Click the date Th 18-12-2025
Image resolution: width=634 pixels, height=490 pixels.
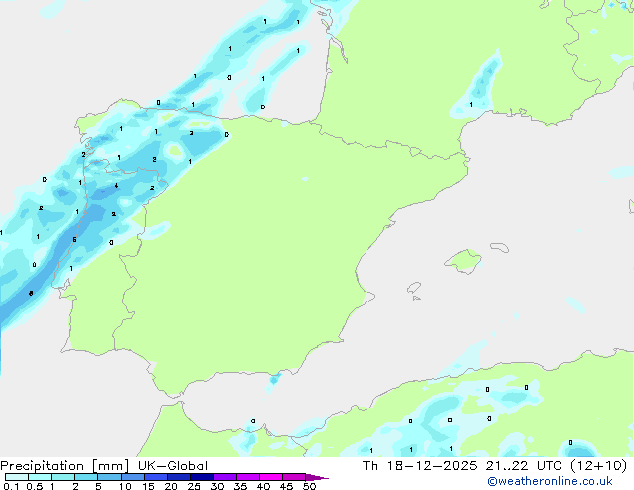pyautogui.click(x=420, y=466)
